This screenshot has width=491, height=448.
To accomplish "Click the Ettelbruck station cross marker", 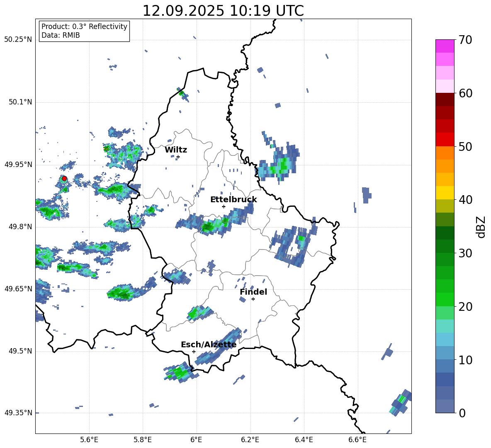I will click(224, 206).
